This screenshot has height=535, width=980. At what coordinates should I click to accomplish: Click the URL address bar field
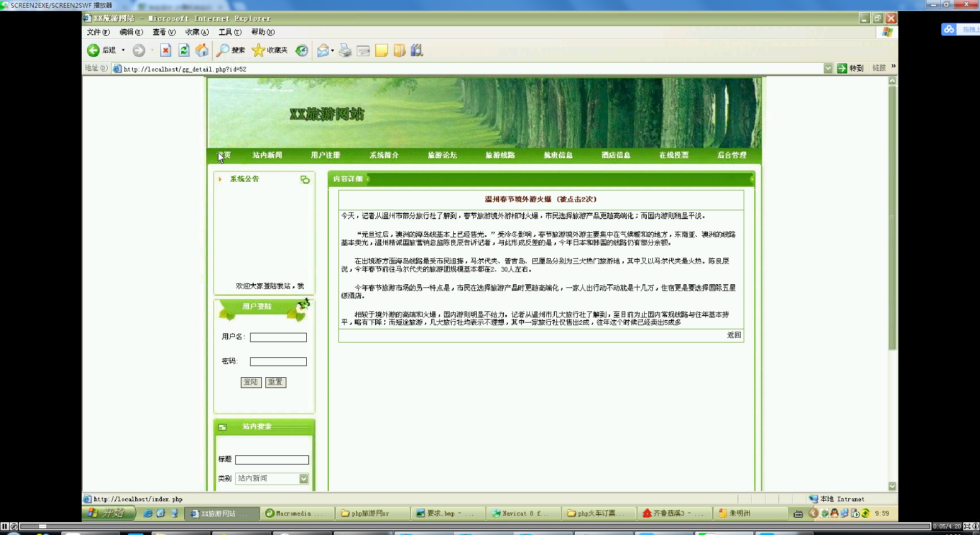coord(473,69)
